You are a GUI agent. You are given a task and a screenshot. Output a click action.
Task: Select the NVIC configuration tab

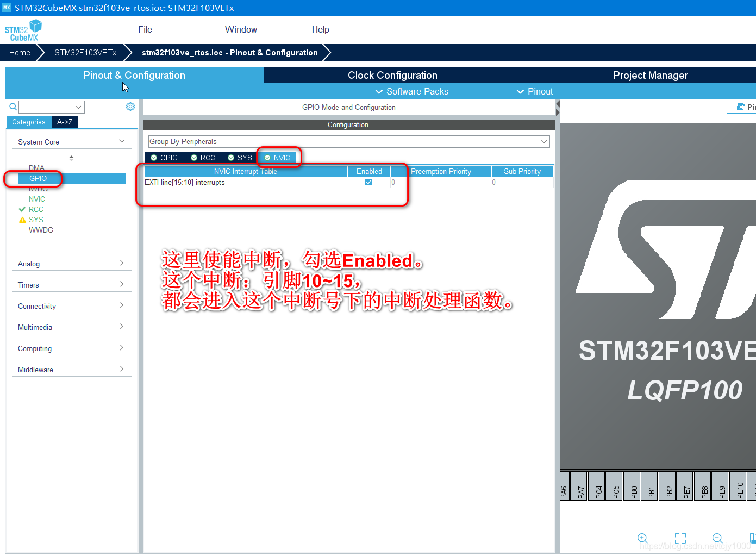point(277,158)
